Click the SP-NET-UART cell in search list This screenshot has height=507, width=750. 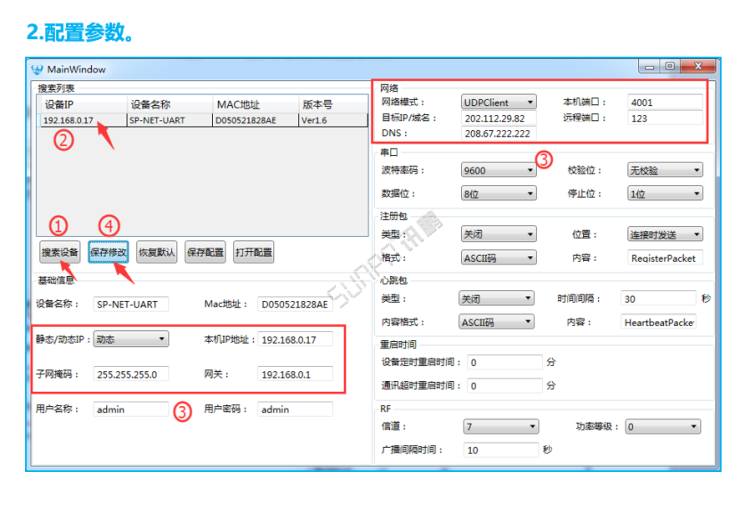pyautogui.click(x=169, y=120)
